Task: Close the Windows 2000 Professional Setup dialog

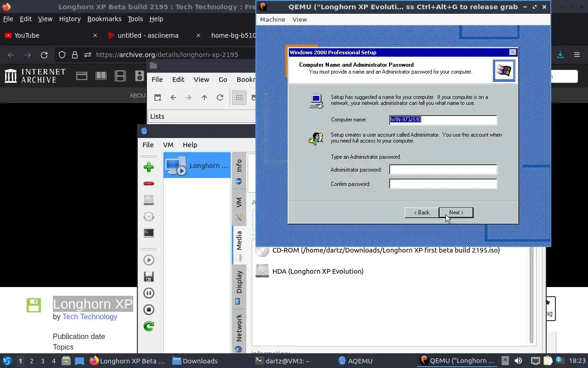Action: click(x=513, y=52)
